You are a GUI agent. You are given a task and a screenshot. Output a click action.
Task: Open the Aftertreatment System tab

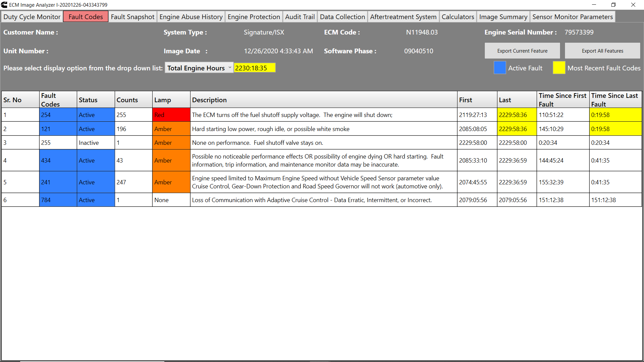pyautogui.click(x=403, y=16)
